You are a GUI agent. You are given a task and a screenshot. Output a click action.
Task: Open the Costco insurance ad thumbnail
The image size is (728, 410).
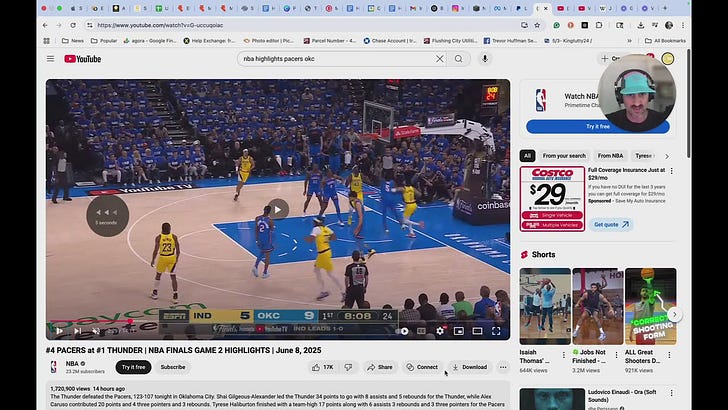point(552,199)
